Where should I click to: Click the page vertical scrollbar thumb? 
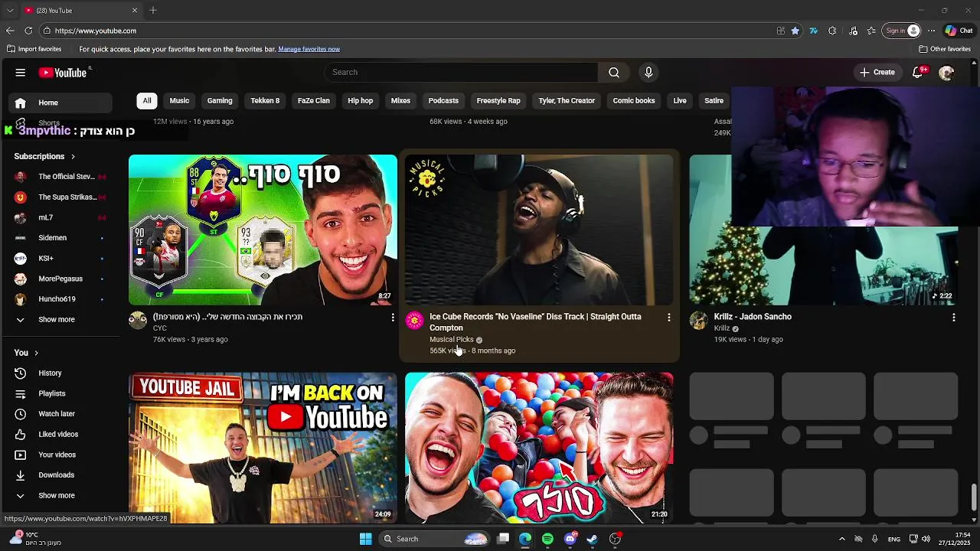(x=974, y=496)
